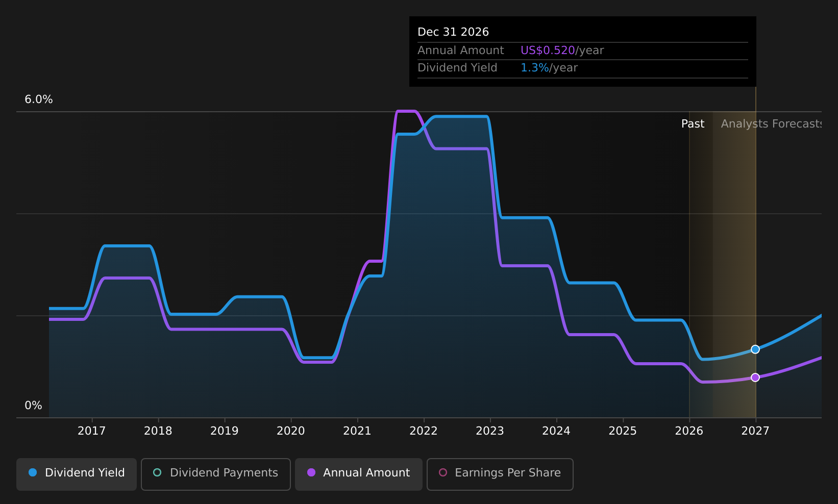
Task: Click the Past region label
Action: (693, 124)
